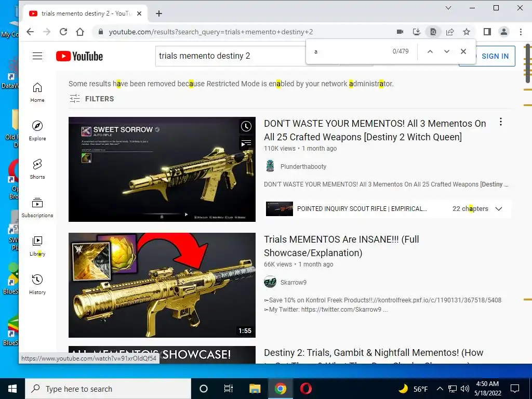Jump to next find result
Viewport: 532px width, 399px height.
446,51
